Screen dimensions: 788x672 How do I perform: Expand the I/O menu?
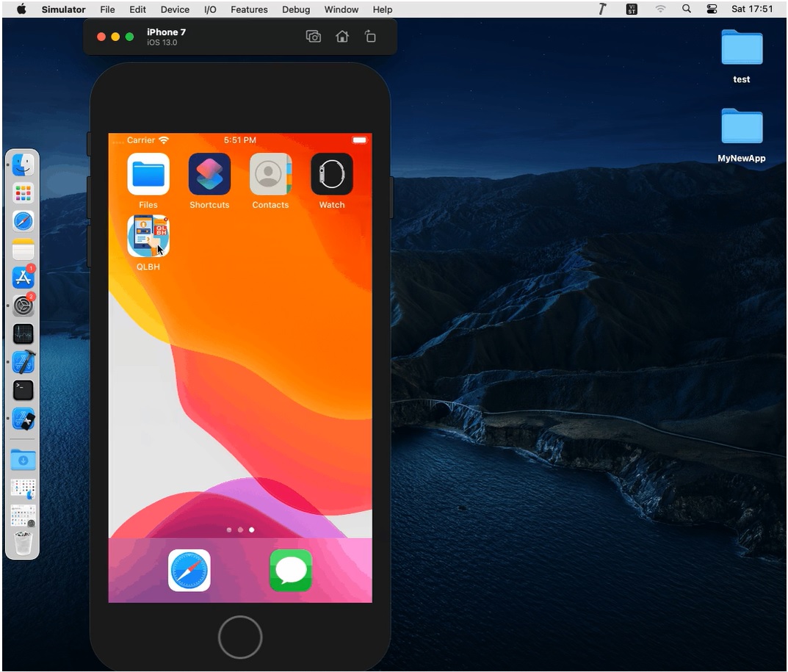[210, 10]
